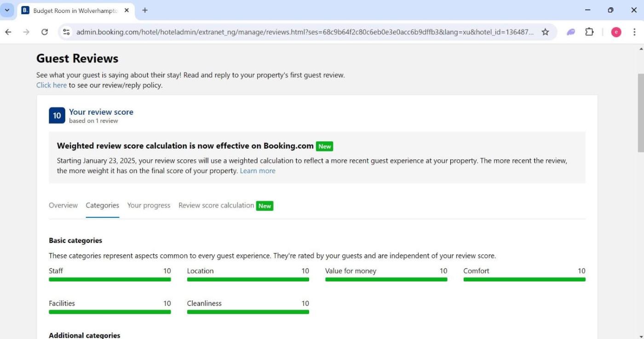The width and height of the screenshot is (644, 339).
Task: Click the Staff rating progress bar
Action: 109,279
